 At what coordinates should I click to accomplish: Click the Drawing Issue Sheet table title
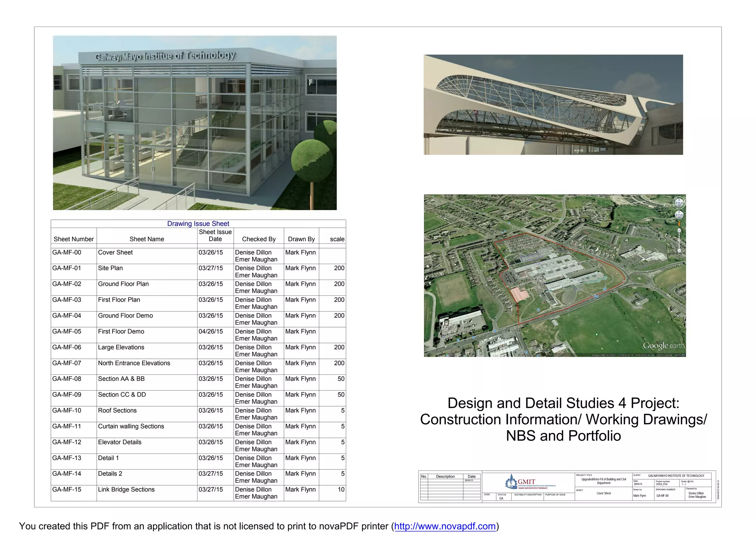click(198, 223)
